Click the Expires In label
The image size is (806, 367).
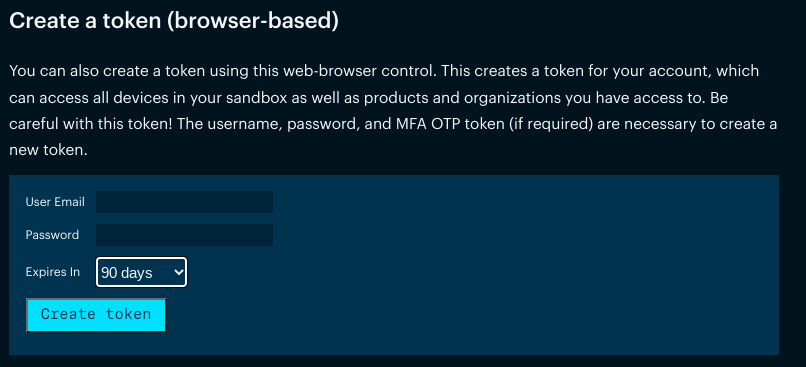tap(53, 272)
